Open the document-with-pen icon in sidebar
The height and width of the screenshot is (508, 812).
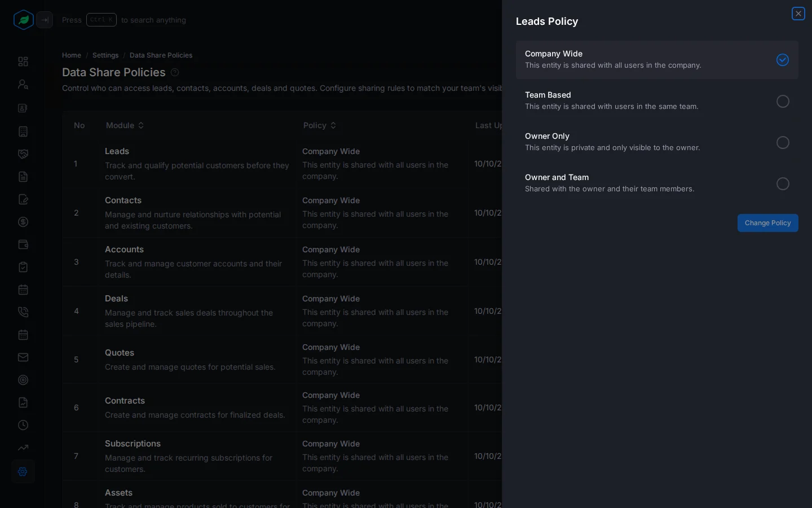[23, 199]
